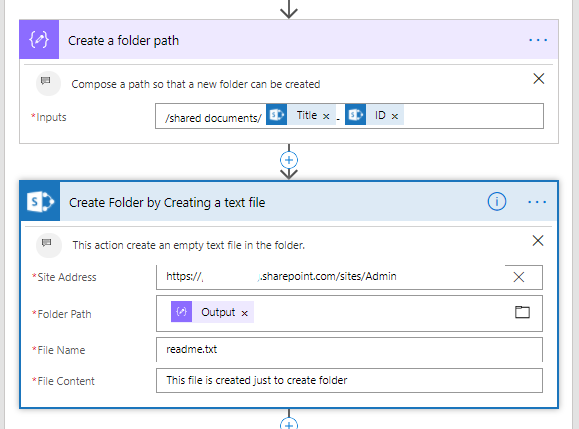Open ellipsis menu of Create Folder action
Image resolution: width=579 pixels, height=429 pixels.
tap(537, 202)
